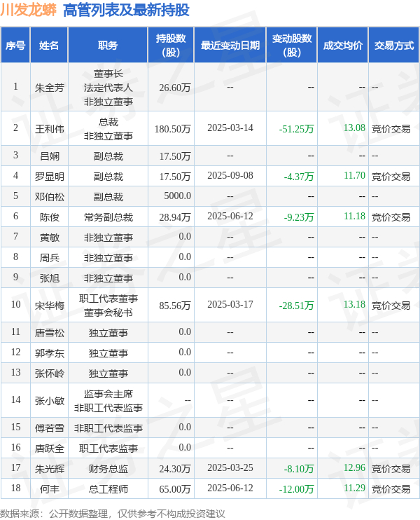Click the name 郭孝东
420x520 pixels.
50,353
